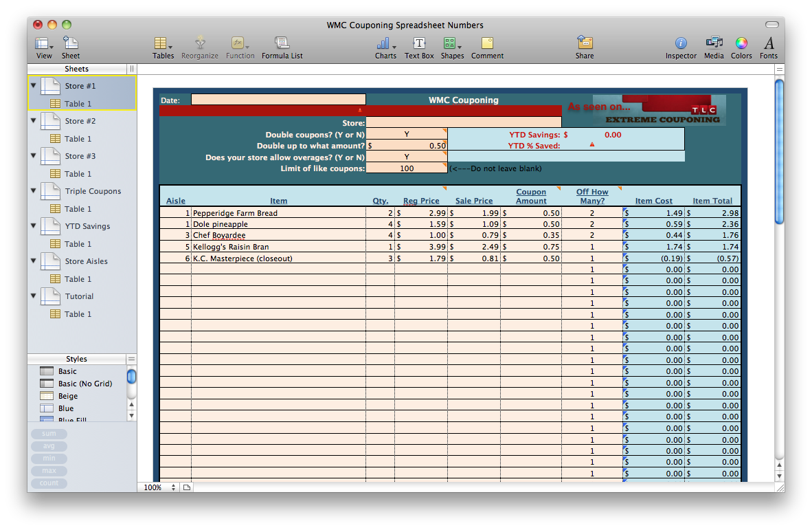Open the 100% zoom popup

[x=159, y=487]
